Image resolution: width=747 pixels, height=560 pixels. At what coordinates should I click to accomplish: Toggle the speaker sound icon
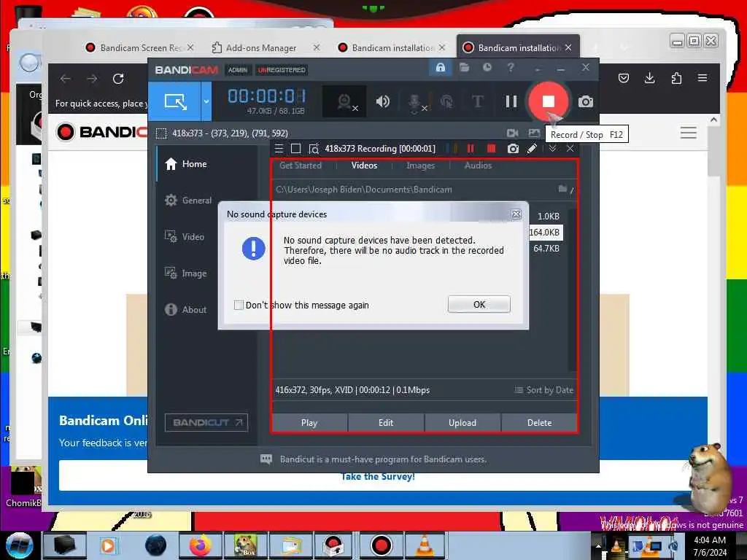point(382,101)
